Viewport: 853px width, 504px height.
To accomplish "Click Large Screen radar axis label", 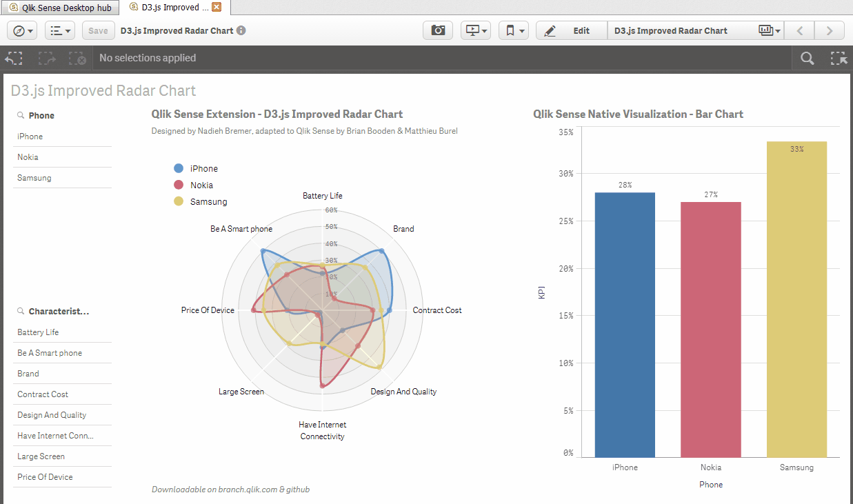I will 241,392.
